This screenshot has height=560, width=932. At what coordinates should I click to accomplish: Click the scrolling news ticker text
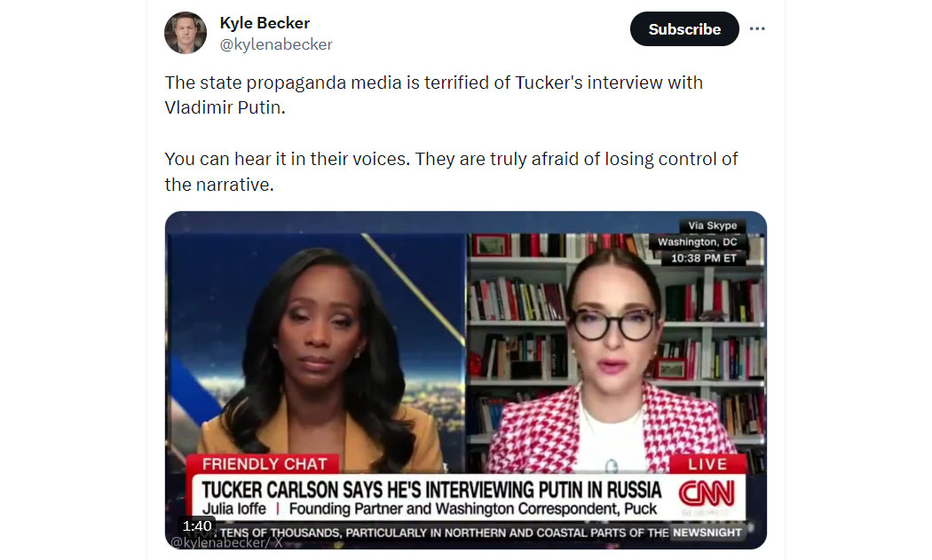click(x=445, y=532)
